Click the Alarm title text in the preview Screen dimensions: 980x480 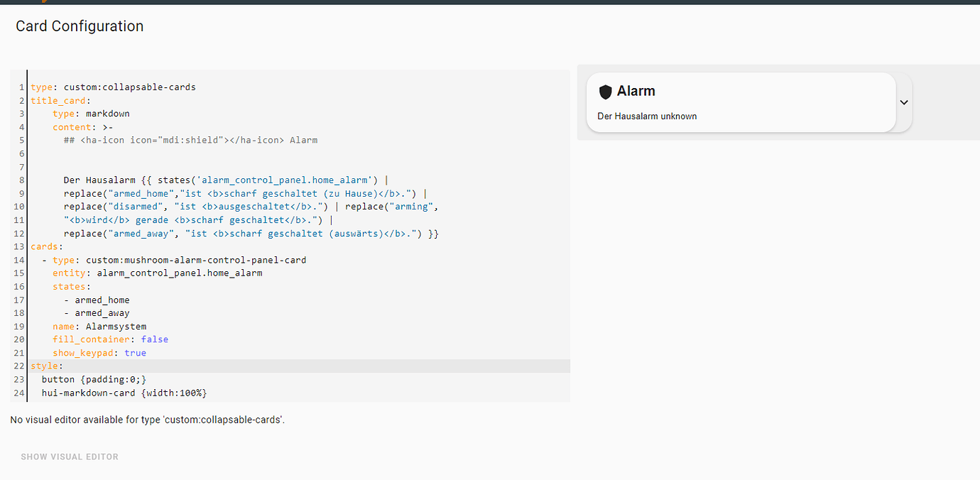click(x=637, y=91)
